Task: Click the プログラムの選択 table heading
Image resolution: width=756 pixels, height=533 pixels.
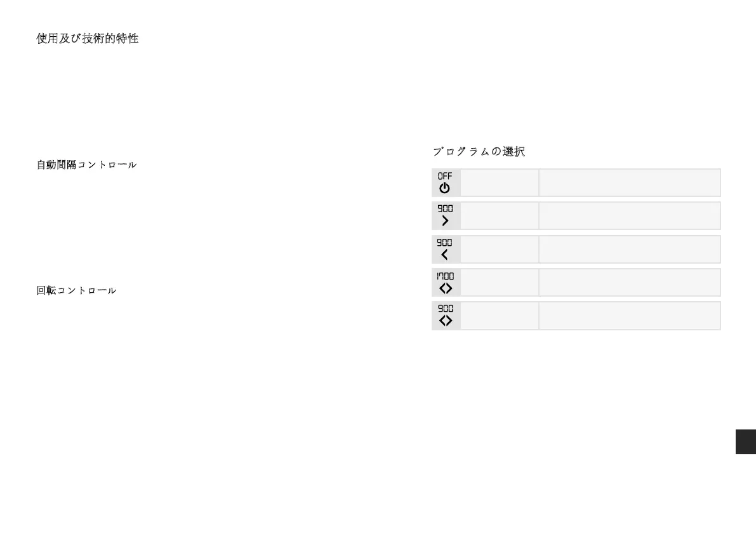Action: point(479,152)
